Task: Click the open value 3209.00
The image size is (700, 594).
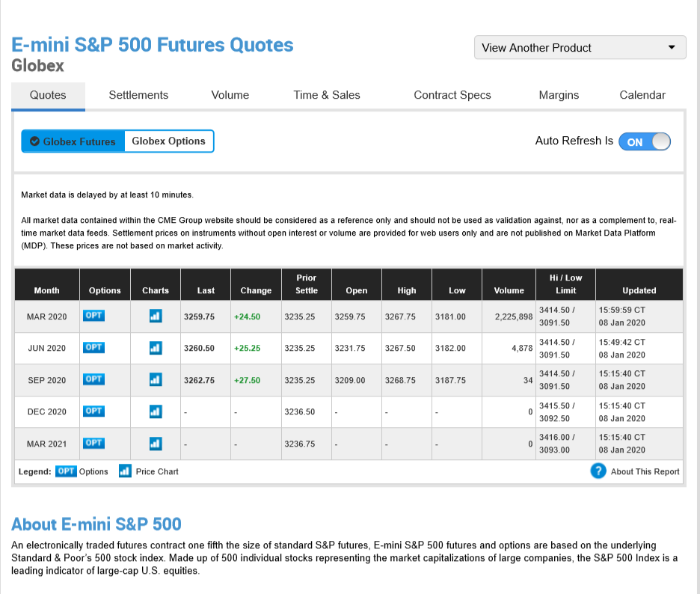Action: click(x=350, y=380)
